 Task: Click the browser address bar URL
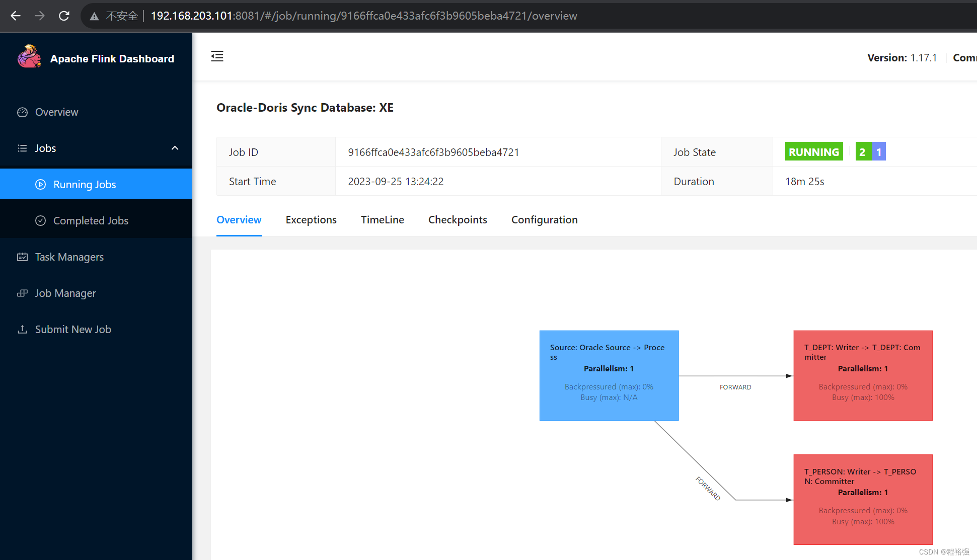[364, 16]
